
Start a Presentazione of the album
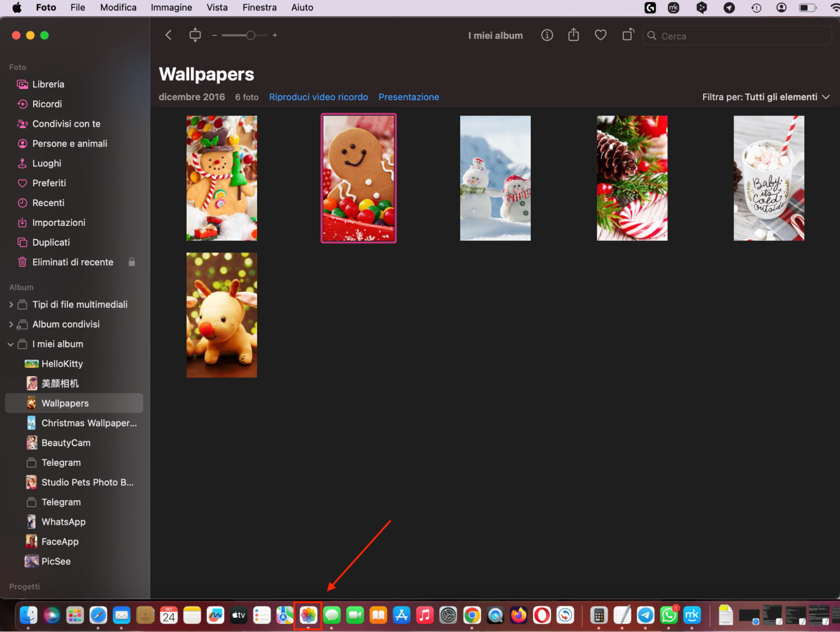point(408,97)
